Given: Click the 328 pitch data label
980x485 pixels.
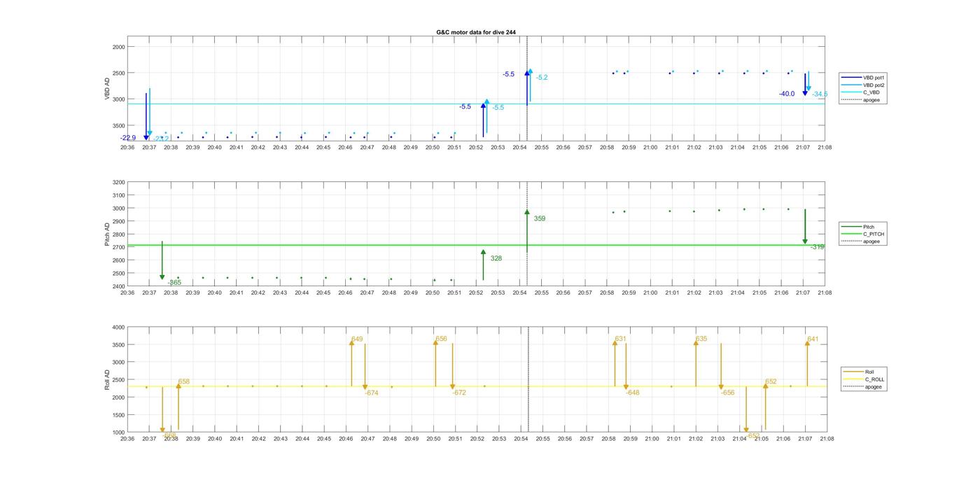Looking at the screenshot, I should point(496,259).
